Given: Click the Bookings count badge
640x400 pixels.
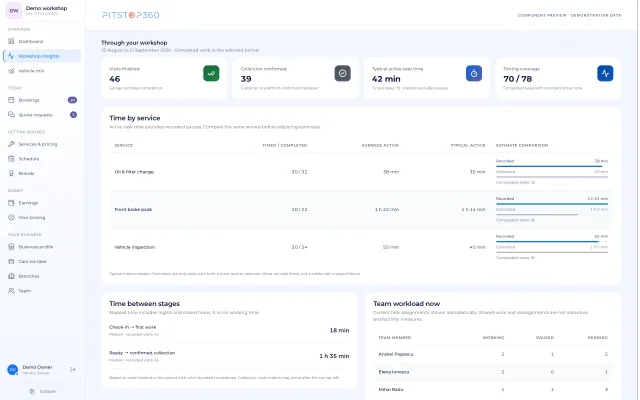Looking at the screenshot, I should pos(72,100).
